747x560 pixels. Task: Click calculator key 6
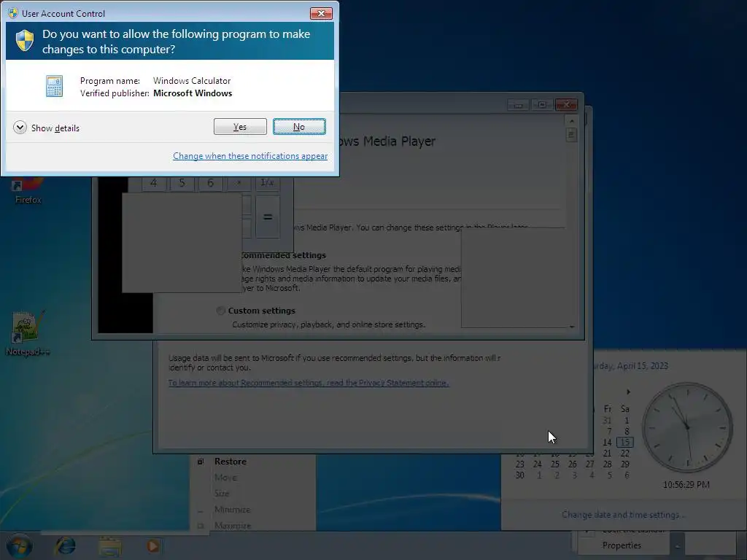210,183
